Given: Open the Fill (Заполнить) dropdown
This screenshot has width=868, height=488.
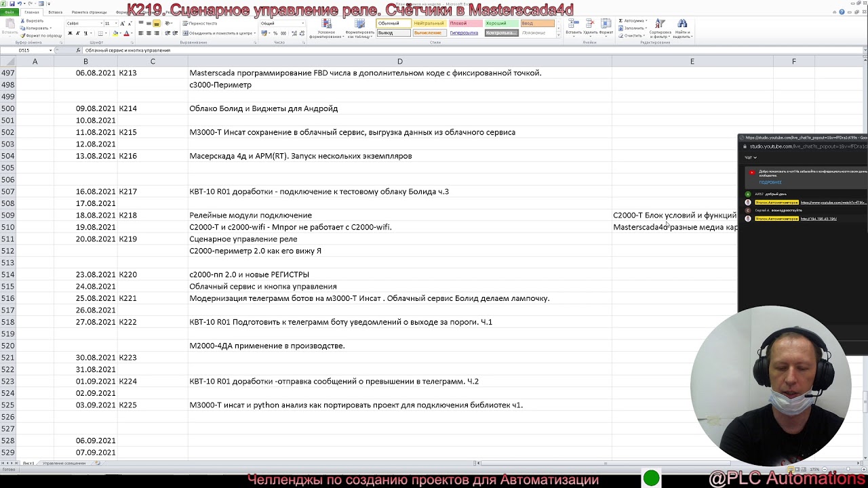Looking at the screenshot, I should click(632, 28).
